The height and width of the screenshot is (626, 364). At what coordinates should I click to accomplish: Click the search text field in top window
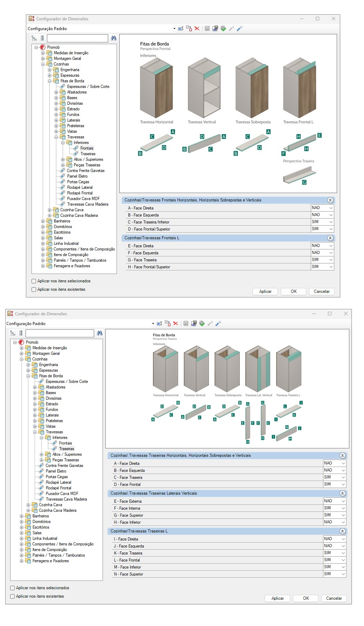click(x=77, y=38)
